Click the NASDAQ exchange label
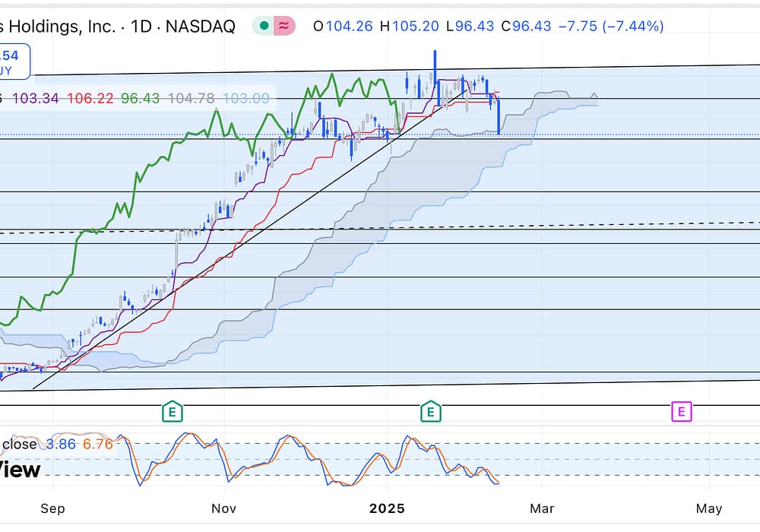 point(200,26)
